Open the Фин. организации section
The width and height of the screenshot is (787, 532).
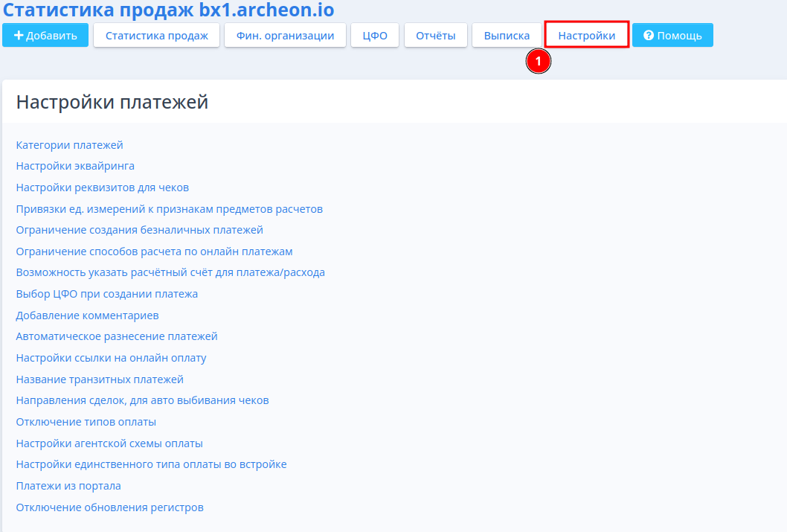click(285, 35)
